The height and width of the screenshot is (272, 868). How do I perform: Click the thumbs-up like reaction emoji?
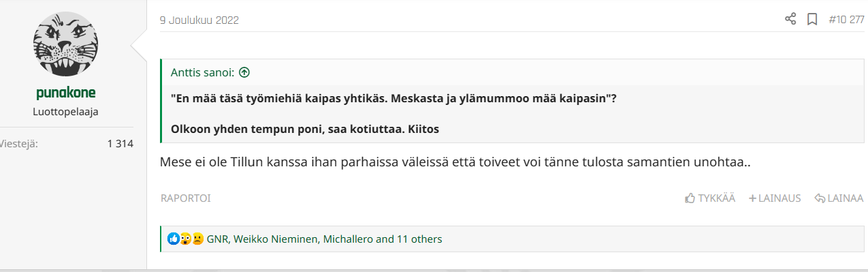point(173,239)
